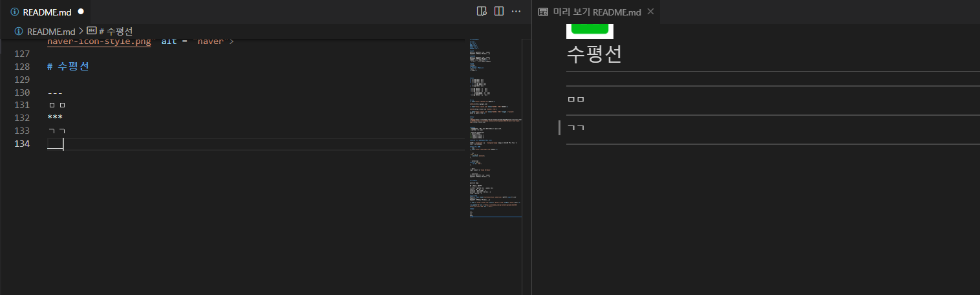Image resolution: width=980 pixels, height=295 pixels.
Task: Click the green Naver image in preview
Action: [590, 30]
